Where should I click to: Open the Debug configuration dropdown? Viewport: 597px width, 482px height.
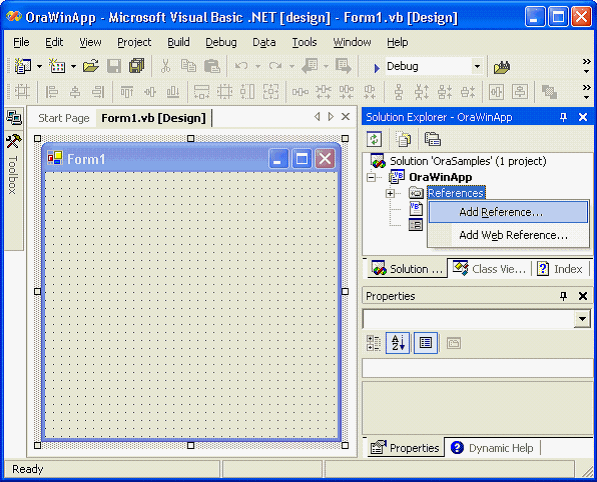(x=477, y=67)
